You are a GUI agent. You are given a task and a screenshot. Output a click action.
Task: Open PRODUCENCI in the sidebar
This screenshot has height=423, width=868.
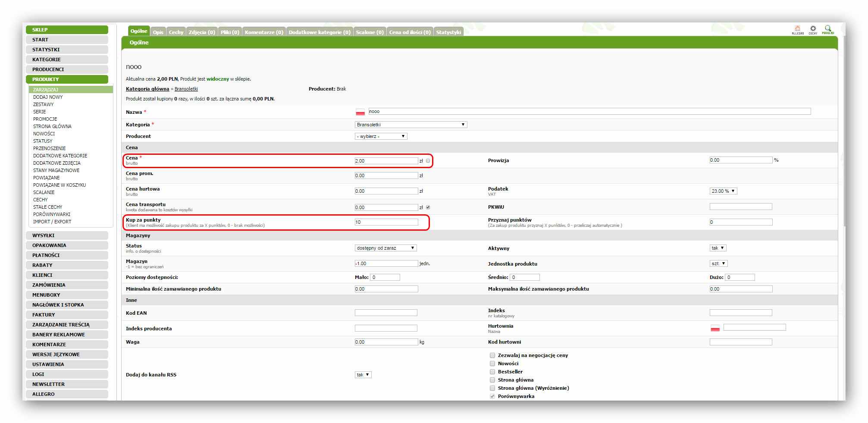[x=67, y=69]
